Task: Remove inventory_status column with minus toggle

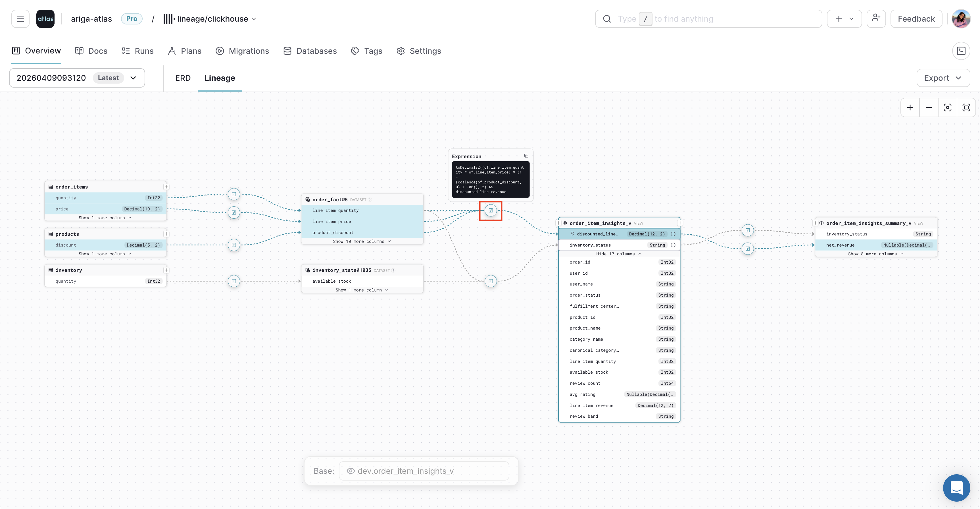Action: pyautogui.click(x=674, y=245)
